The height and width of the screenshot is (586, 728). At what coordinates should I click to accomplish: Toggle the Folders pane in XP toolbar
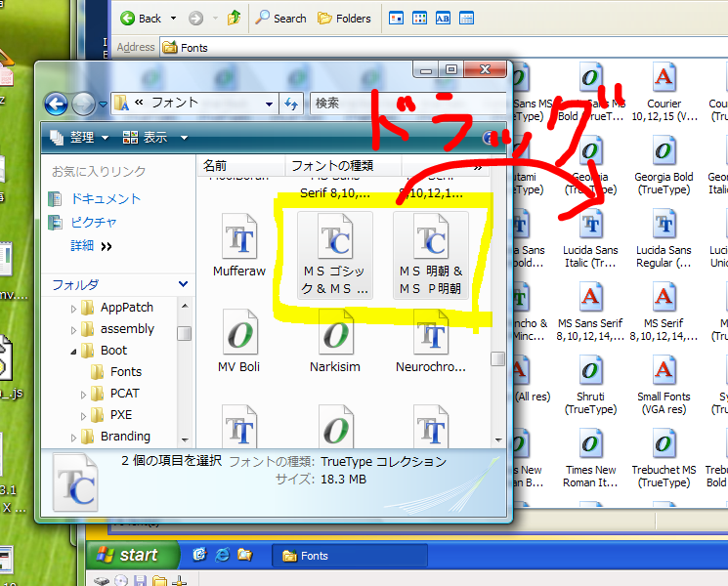(344, 19)
